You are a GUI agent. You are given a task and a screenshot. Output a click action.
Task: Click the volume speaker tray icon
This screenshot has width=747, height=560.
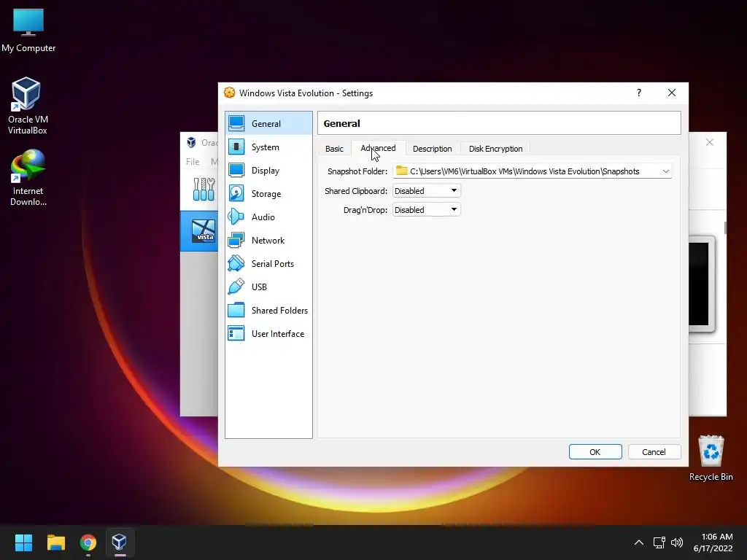pos(676,542)
